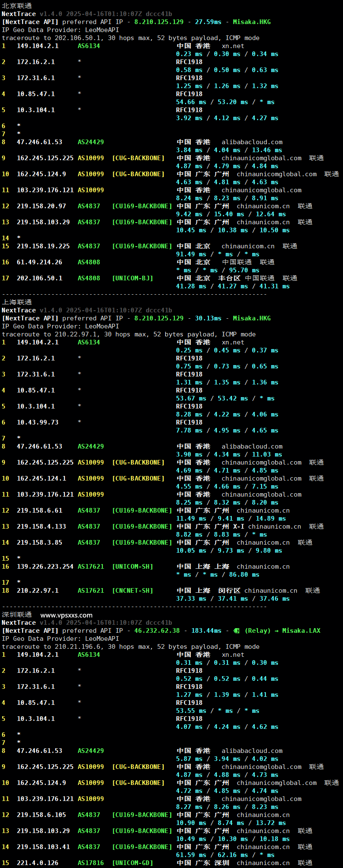Click the district name "闵行区"

(229, 591)
